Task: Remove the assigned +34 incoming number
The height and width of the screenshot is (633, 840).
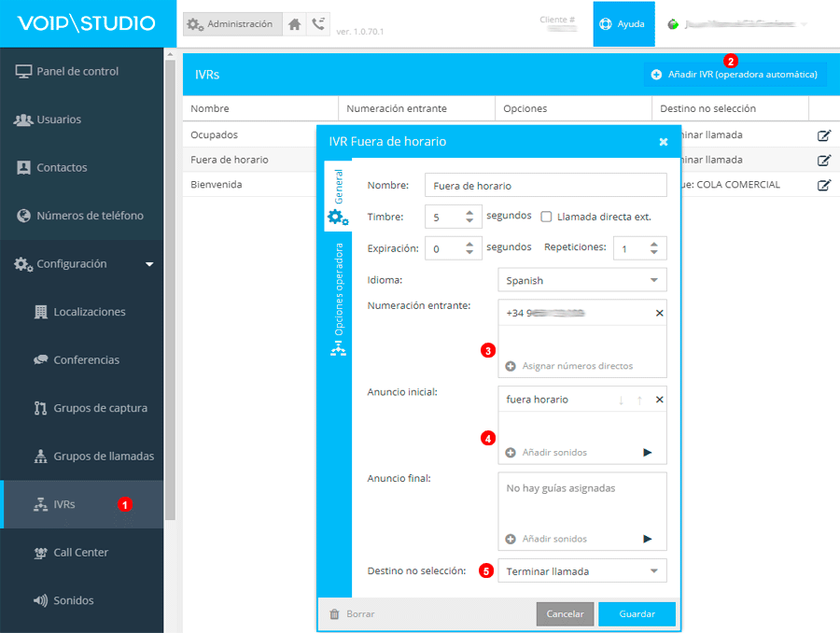Action: click(659, 314)
